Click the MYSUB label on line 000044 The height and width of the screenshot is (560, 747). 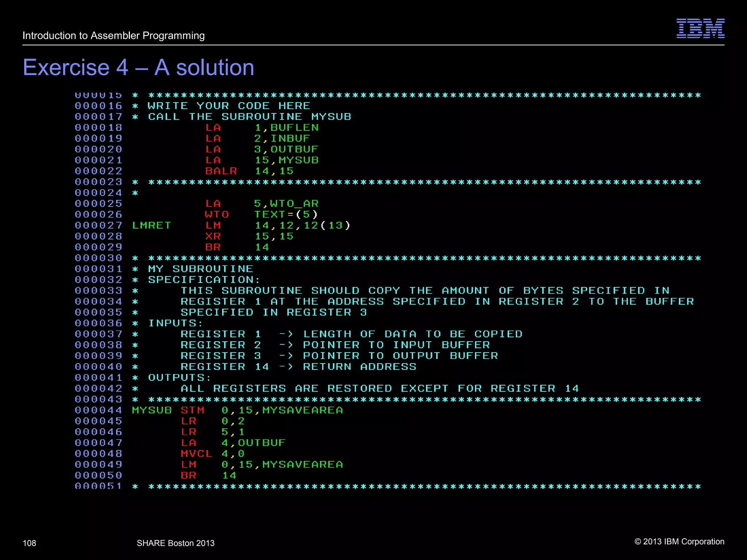pos(152,410)
